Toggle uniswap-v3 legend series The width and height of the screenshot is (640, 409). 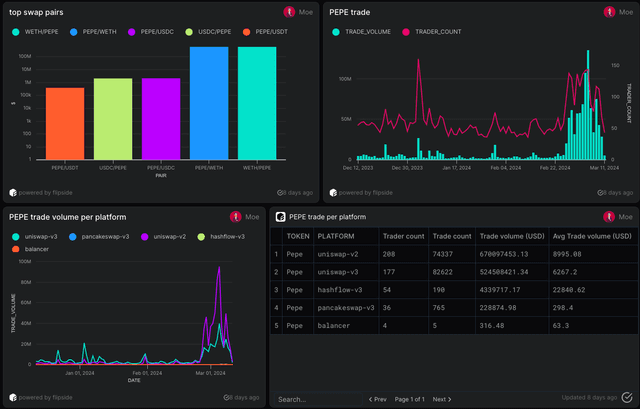coord(35,237)
